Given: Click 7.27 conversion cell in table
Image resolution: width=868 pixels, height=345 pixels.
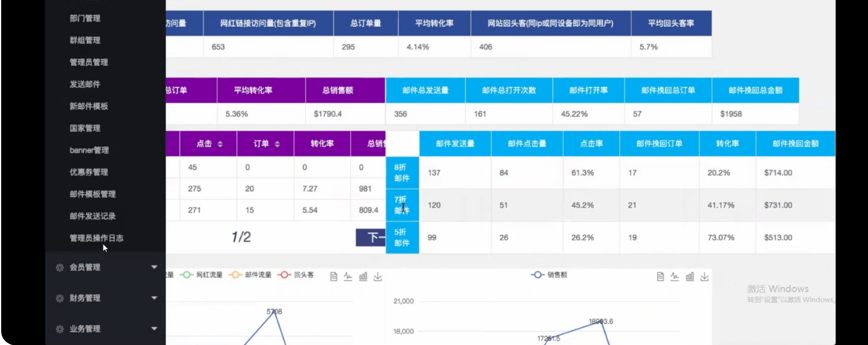Looking at the screenshot, I should pos(310,189).
